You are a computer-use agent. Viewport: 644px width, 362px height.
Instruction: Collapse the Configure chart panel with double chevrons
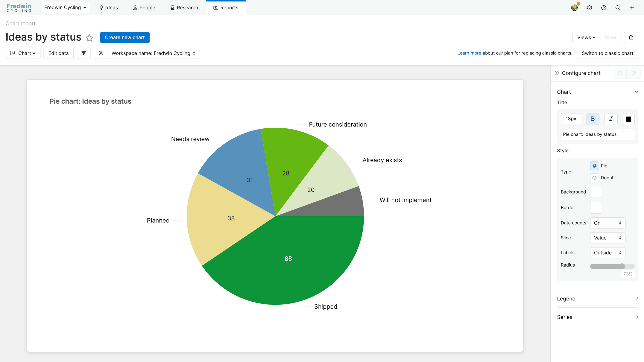tap(557, 73)
